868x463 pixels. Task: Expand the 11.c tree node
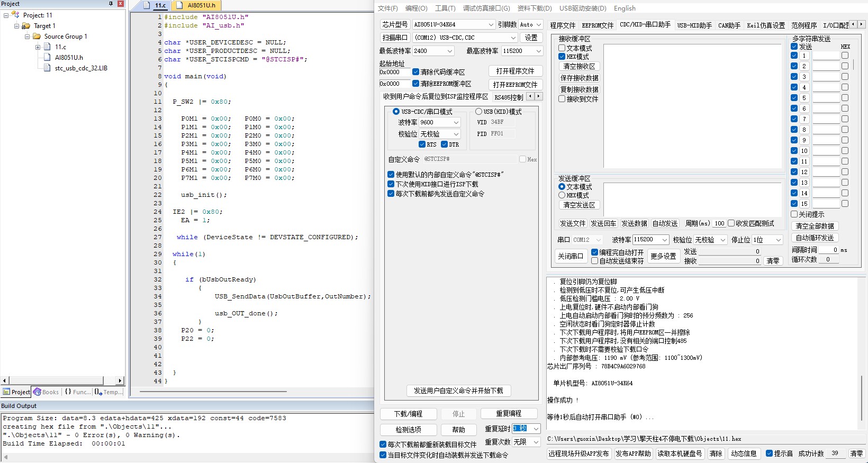coord(38,47)
